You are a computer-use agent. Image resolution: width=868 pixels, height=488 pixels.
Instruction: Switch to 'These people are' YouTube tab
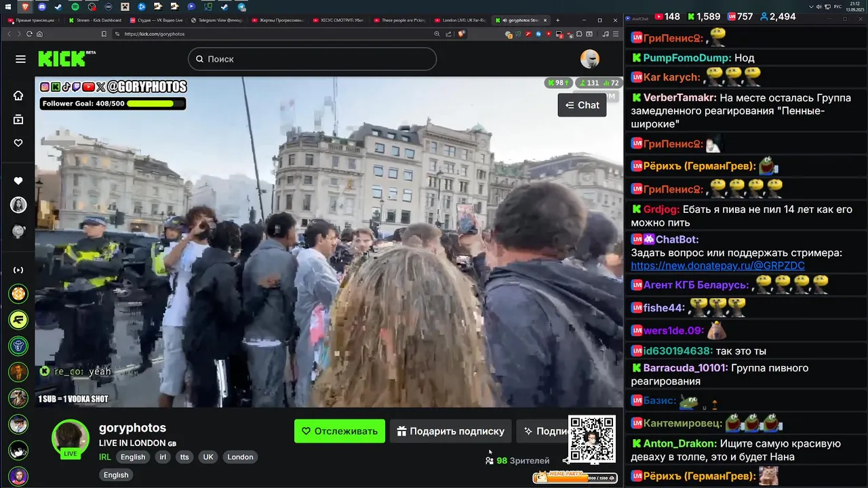tap(400, 20)
